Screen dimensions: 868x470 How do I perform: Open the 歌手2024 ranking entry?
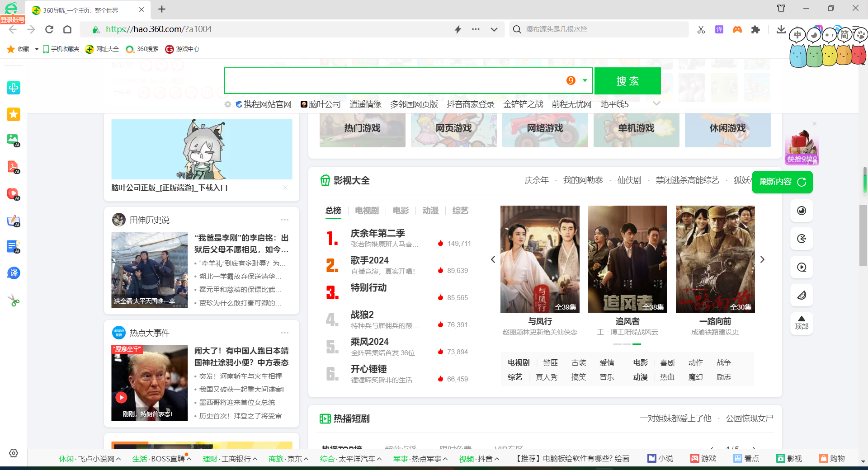tap(369, 260)
